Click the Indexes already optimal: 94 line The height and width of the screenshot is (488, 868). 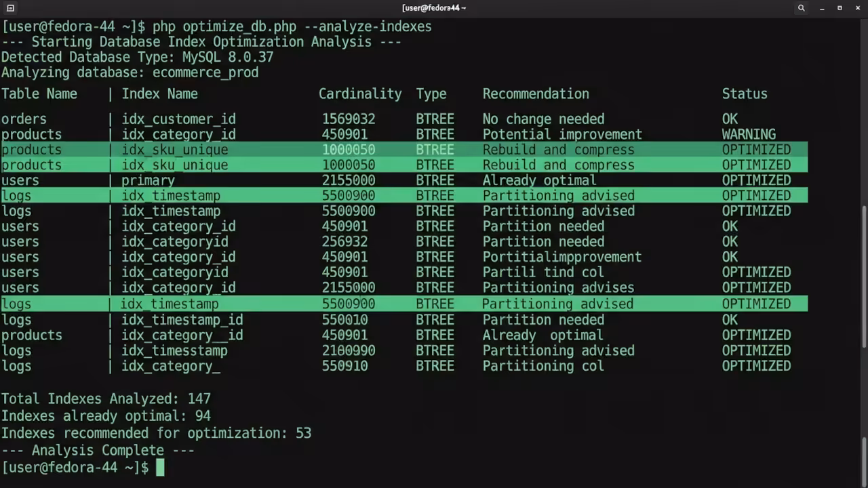(106, 416)
